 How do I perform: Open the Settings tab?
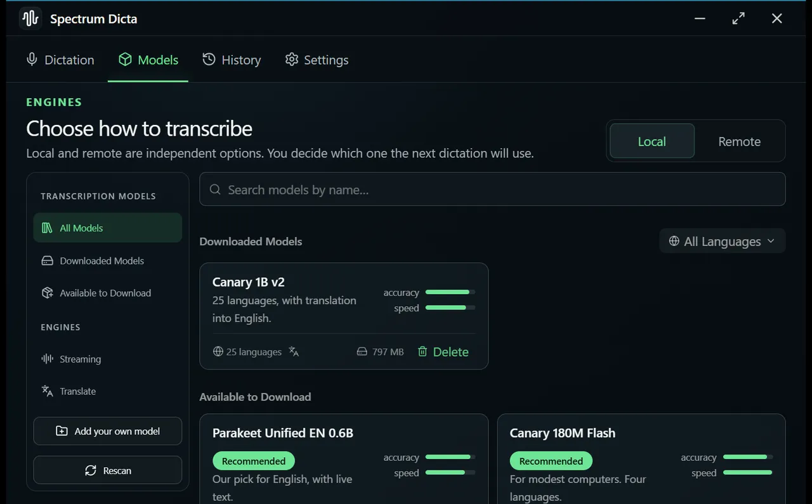pos(317,60)
